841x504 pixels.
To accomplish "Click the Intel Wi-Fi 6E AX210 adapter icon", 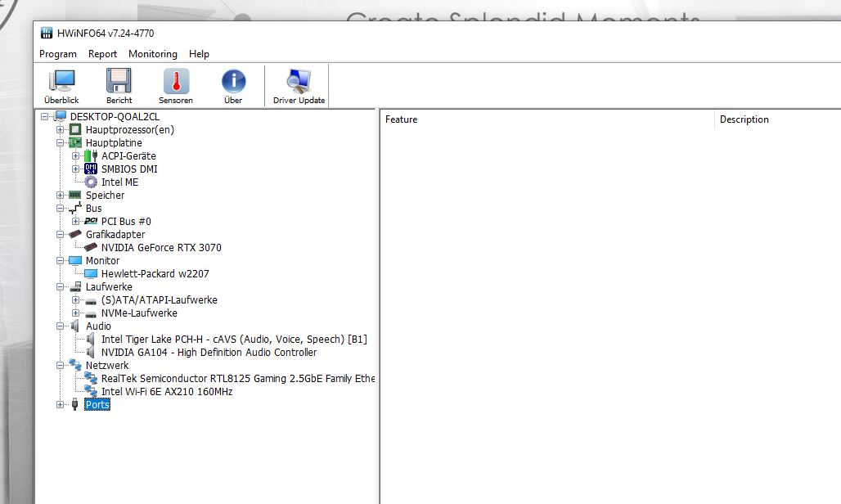I will pos(91,391).
